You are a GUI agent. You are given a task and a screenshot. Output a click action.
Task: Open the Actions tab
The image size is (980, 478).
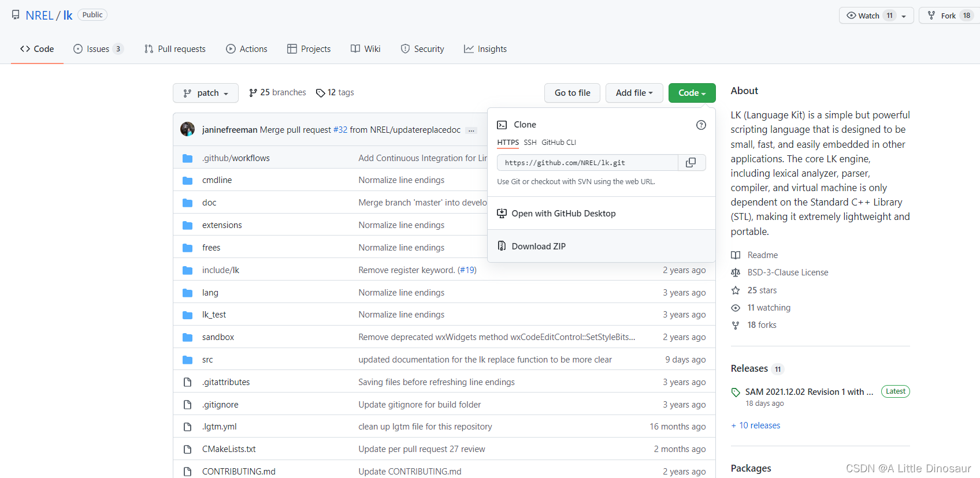[x=247, y=49]
